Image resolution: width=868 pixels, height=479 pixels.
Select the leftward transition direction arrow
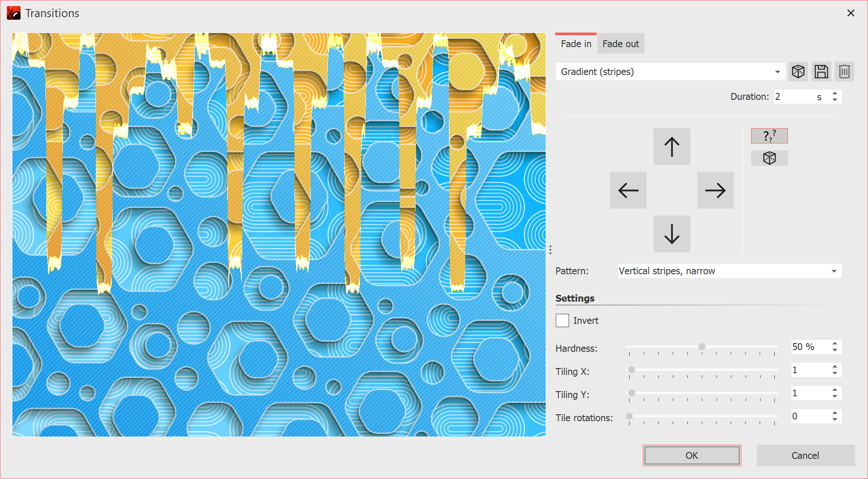point(628,190)
